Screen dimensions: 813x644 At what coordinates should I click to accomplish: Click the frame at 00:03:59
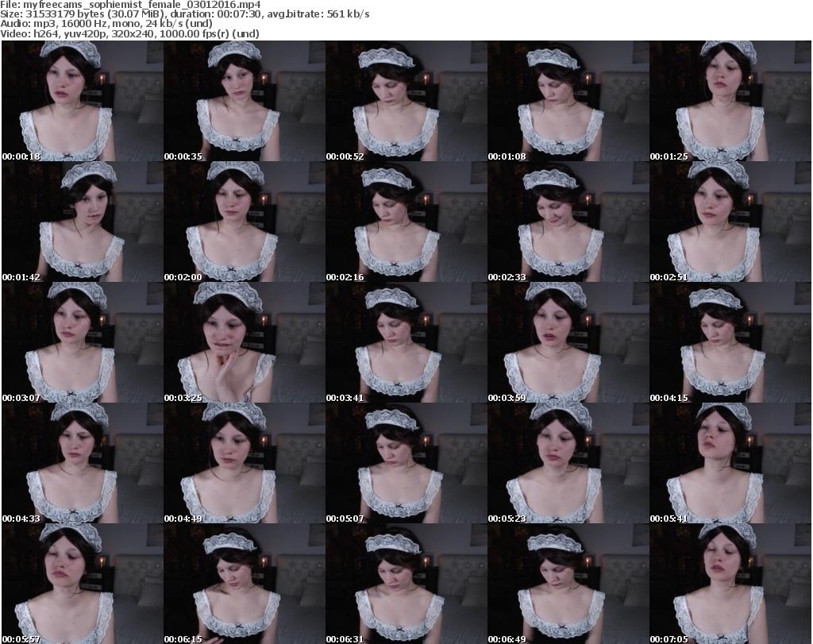[568, 343]
